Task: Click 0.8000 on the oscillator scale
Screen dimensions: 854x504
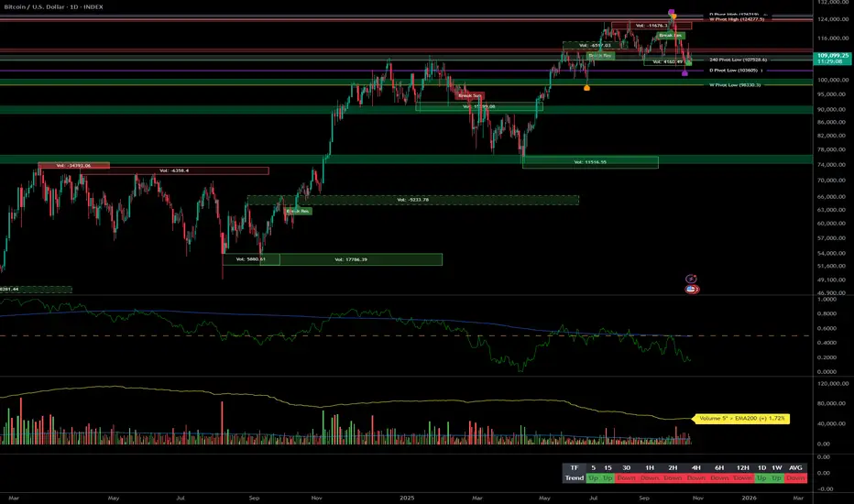Action: [827, 313]
